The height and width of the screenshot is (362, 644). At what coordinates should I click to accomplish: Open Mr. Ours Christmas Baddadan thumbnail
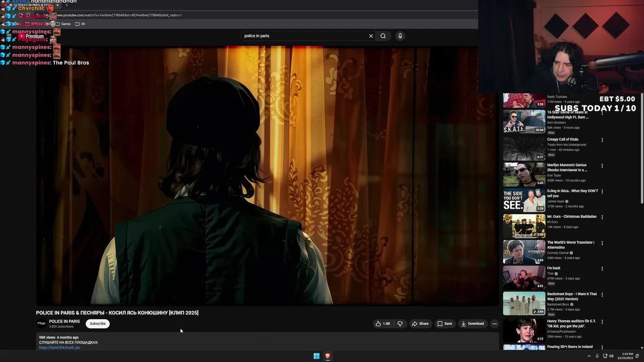[x=524, y=226]
